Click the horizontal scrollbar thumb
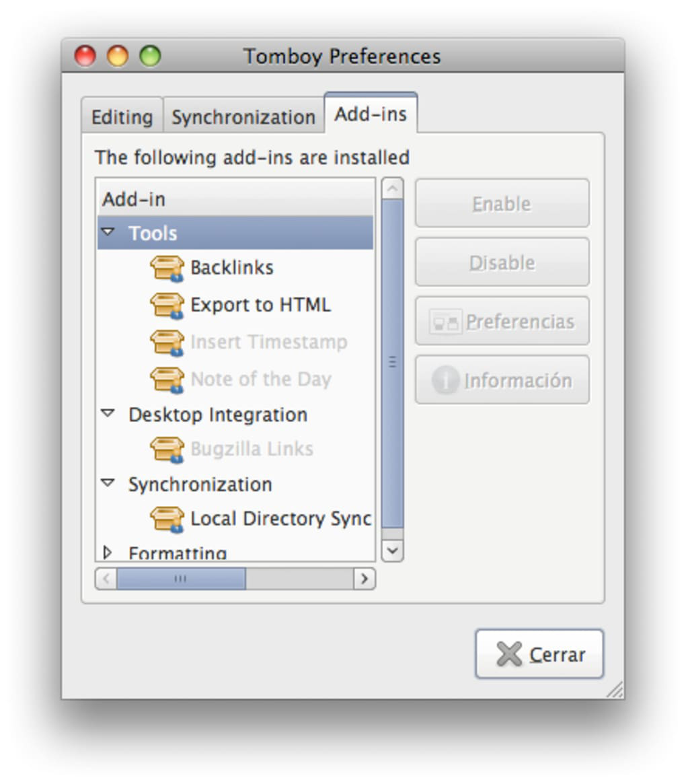686x784 pixels. [x=180, y=579]
